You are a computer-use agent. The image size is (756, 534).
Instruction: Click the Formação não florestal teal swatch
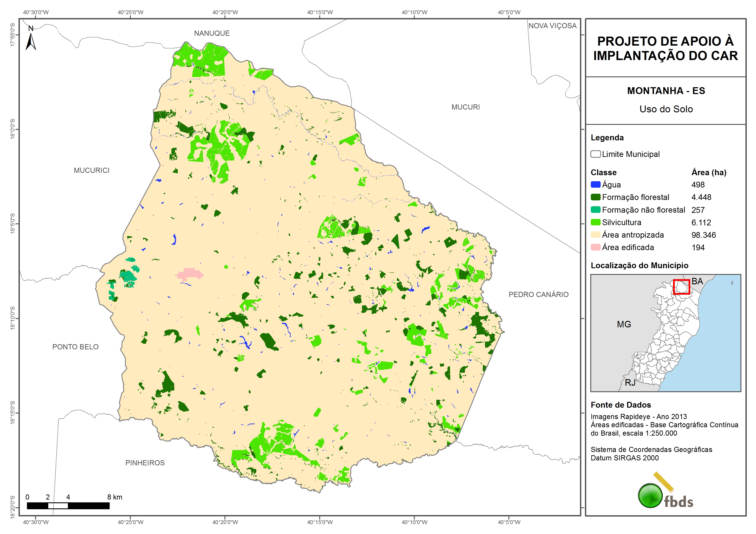(x=595, y=210)
